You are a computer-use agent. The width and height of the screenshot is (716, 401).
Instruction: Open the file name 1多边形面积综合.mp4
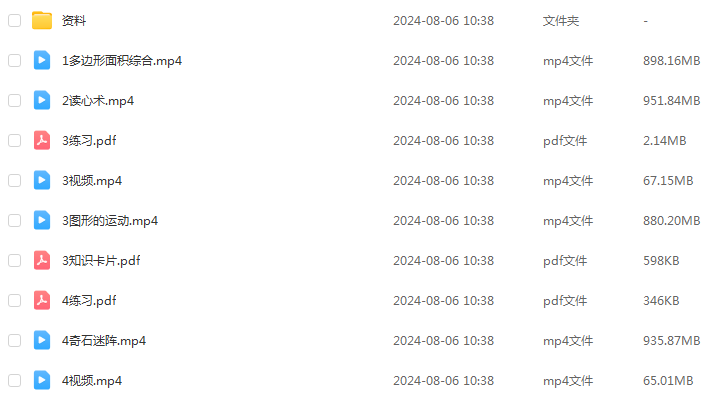coord(122,61)
